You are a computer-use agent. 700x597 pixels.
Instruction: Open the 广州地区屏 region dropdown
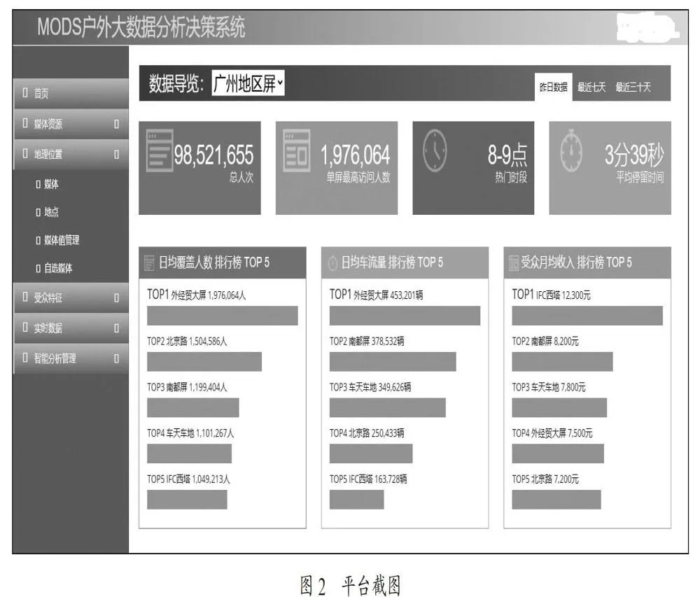(x=248, y=83)
